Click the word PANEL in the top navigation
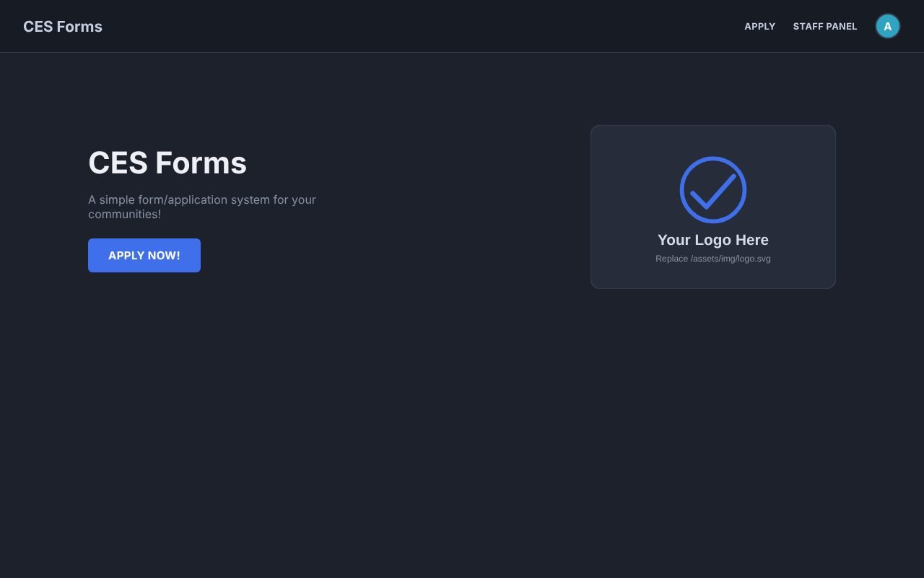Image resolution: width=924 pixels, height=578 pixels. pyautogui.click(x=842, y=26)
